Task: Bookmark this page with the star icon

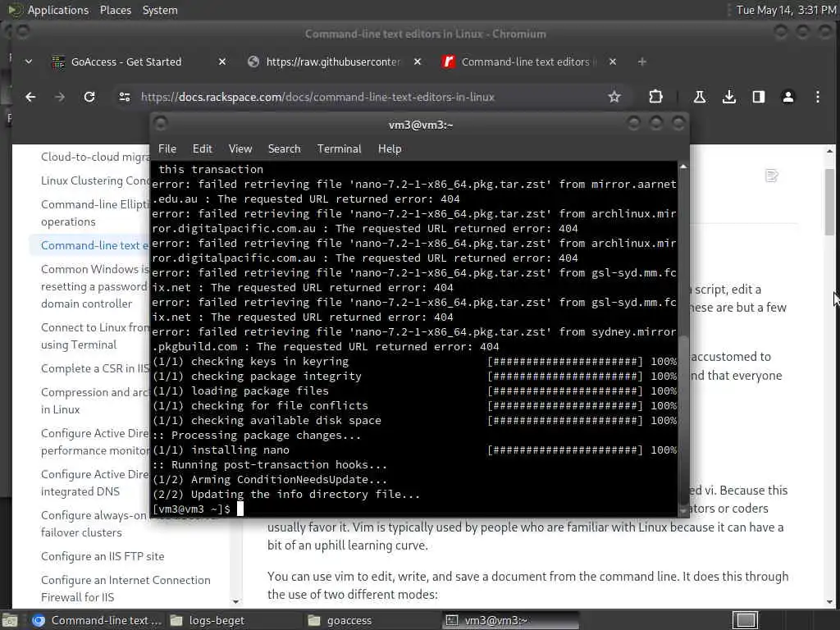Action: (614, 97)
